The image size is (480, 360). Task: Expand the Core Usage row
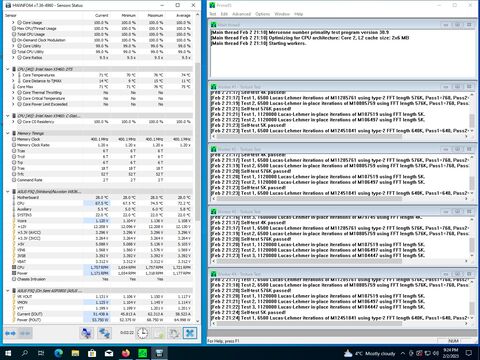13,23
